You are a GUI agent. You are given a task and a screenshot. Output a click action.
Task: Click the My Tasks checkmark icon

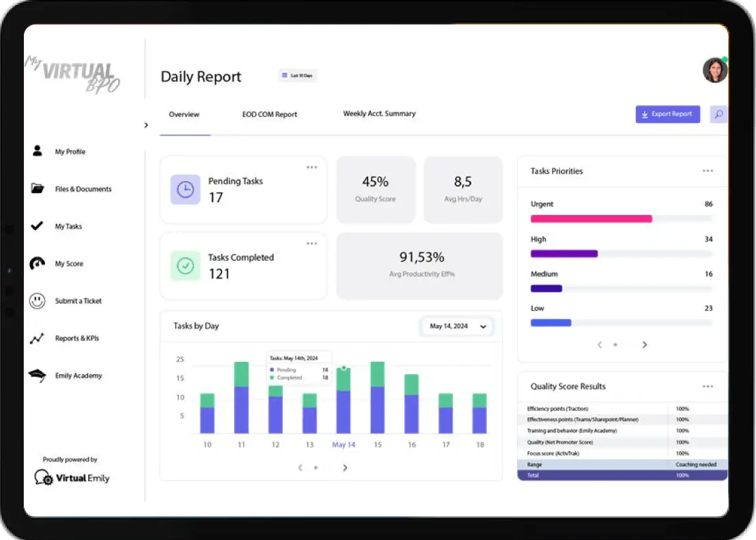(x=38, y=226)
